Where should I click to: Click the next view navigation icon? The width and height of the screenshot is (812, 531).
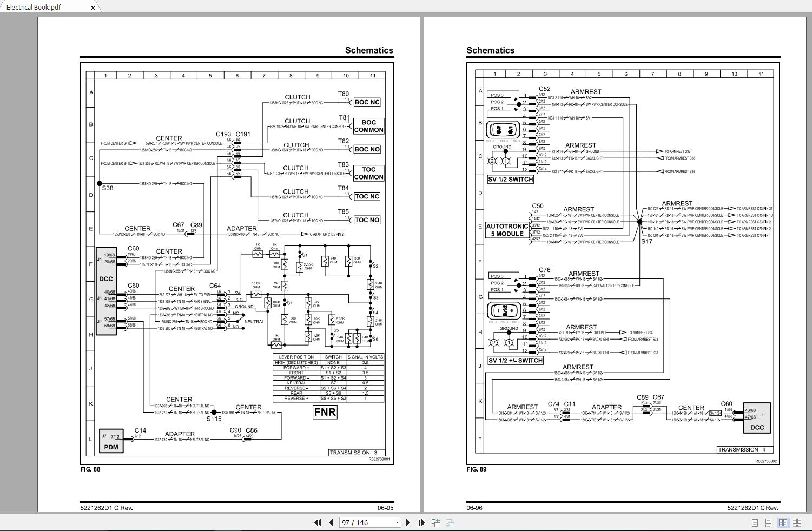point(450,522)
